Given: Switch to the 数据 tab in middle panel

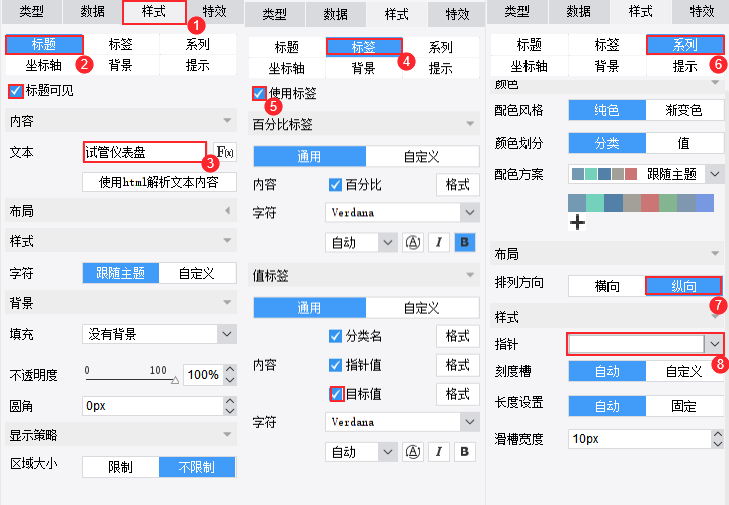Looking at the screenshot, I should (x=335, y=14).
